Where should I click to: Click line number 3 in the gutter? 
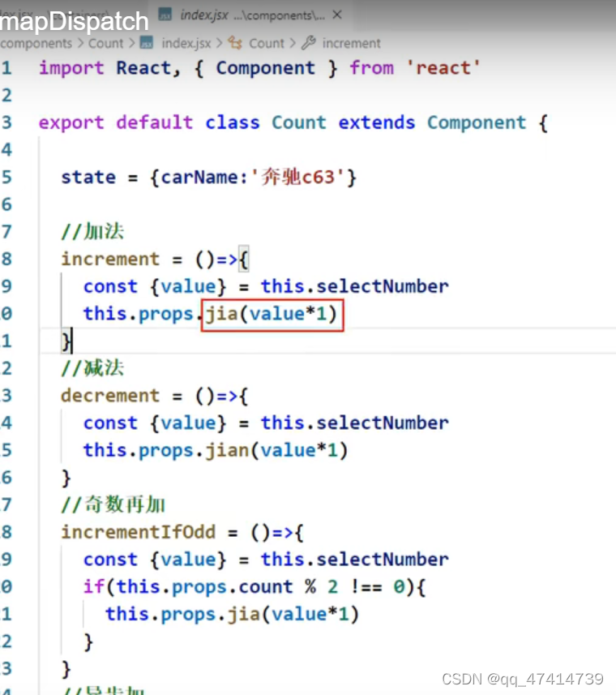6,122
